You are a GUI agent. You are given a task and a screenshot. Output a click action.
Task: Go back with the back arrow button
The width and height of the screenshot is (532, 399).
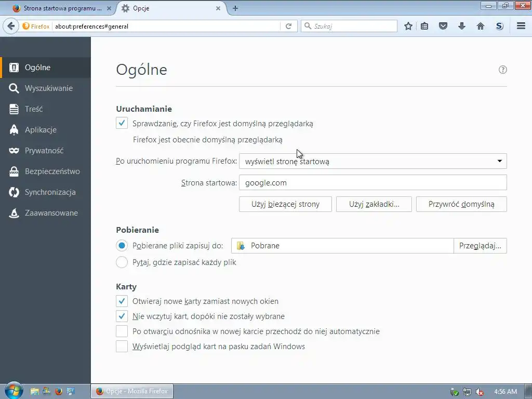pyautogui.click(x=11, y=26)
